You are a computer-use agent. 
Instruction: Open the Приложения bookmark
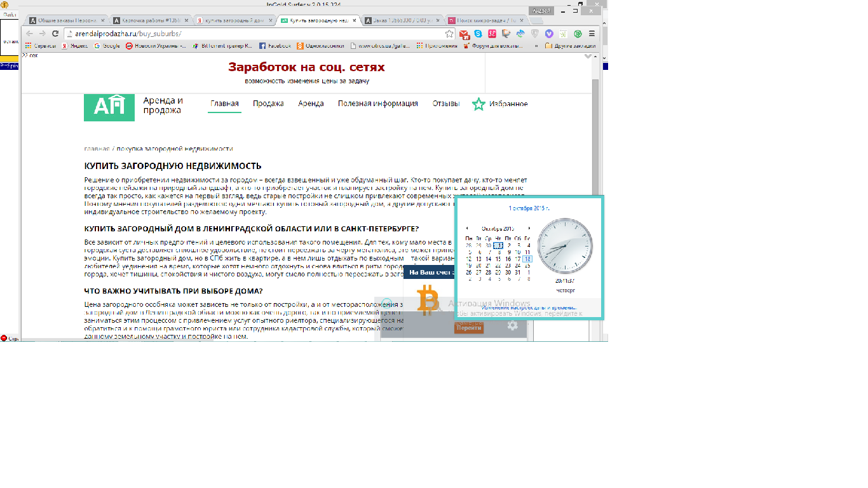coord(437,46)
